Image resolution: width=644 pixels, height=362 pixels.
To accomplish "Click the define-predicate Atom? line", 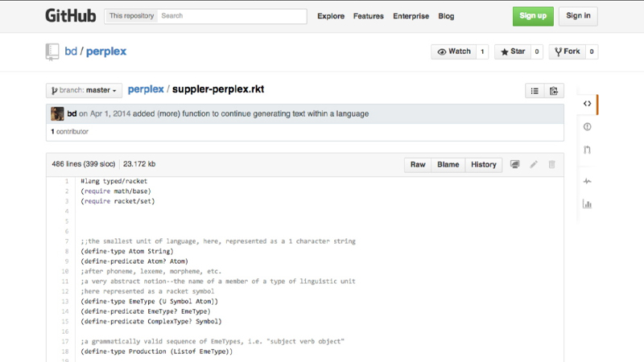I will point(134,261).
